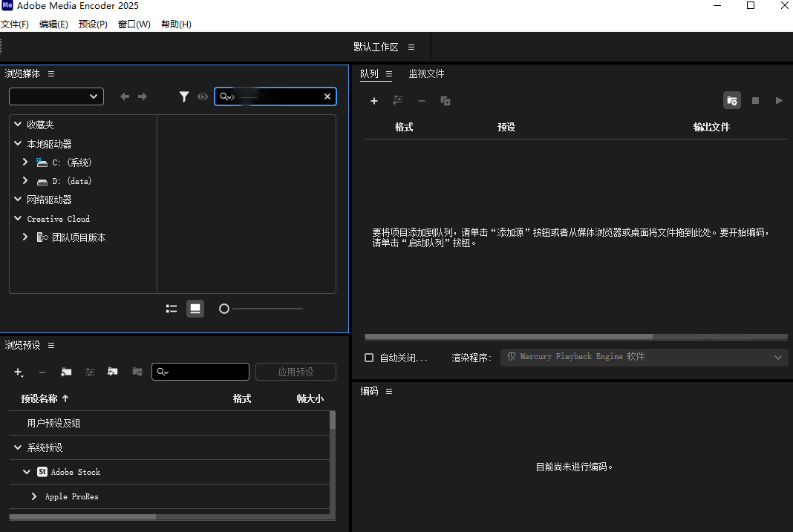793x532 pixels.
Task: Open preset settings sliders icon
Action: (x=90, y=372)
